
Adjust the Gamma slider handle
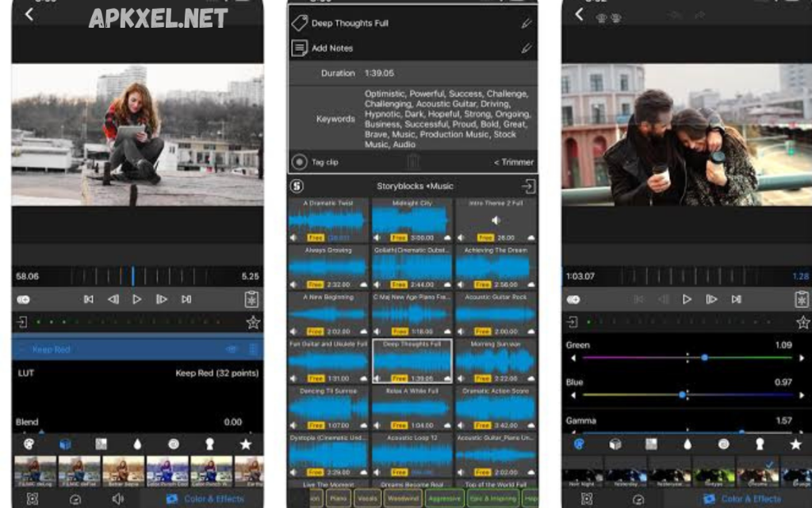click(x=741, y=431)
